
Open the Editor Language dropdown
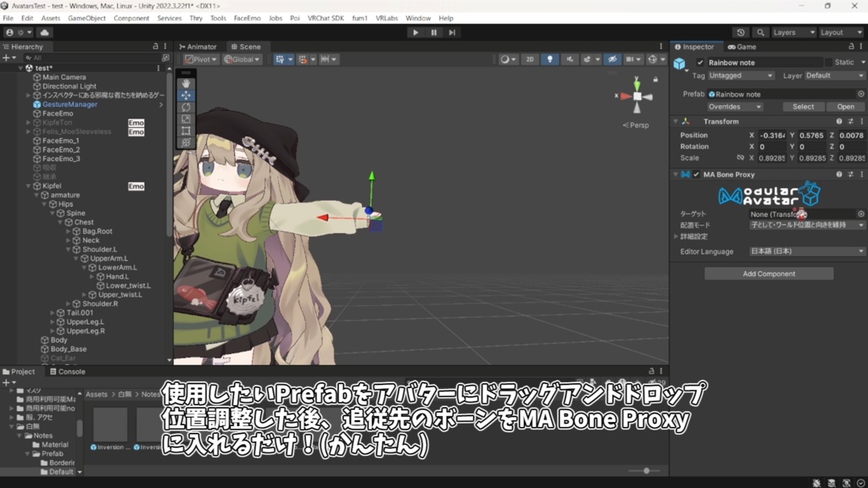click(x=807, y=251)
